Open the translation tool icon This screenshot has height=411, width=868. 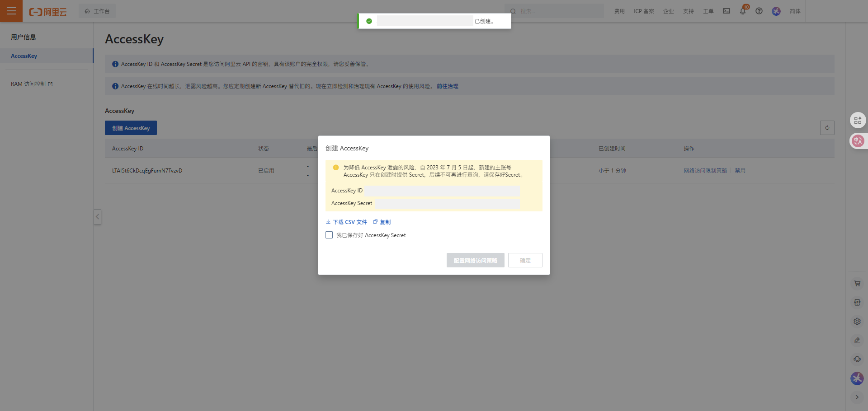pos(858,141)
